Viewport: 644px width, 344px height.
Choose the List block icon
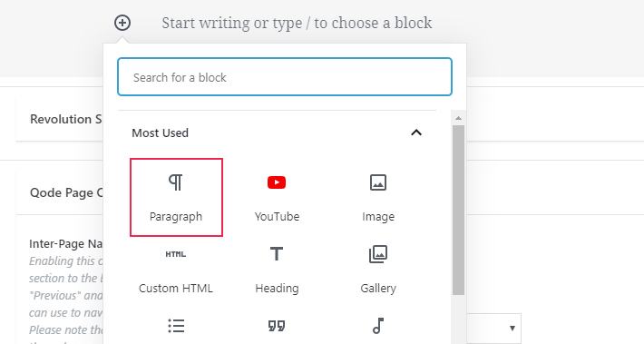(x=176, y=326)
